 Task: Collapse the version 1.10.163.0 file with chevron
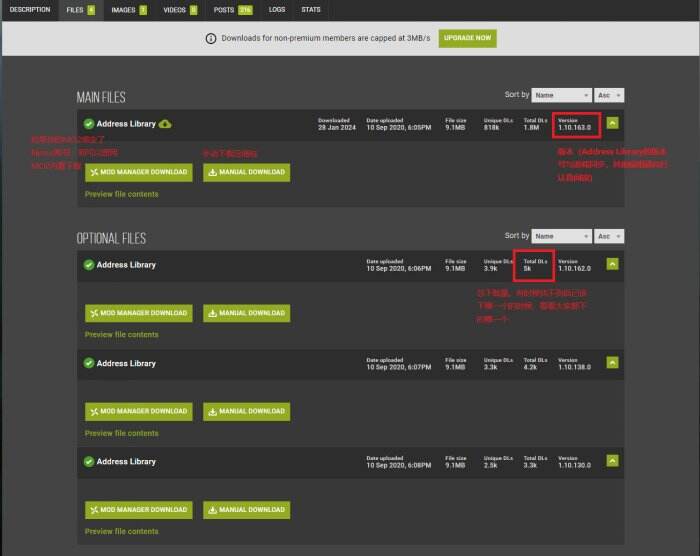(x=612, y=123)
